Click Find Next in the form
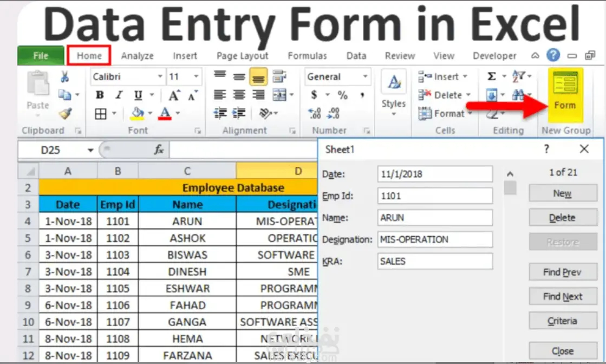This screenshot has width=606, height=364. [x=563, y=296]
